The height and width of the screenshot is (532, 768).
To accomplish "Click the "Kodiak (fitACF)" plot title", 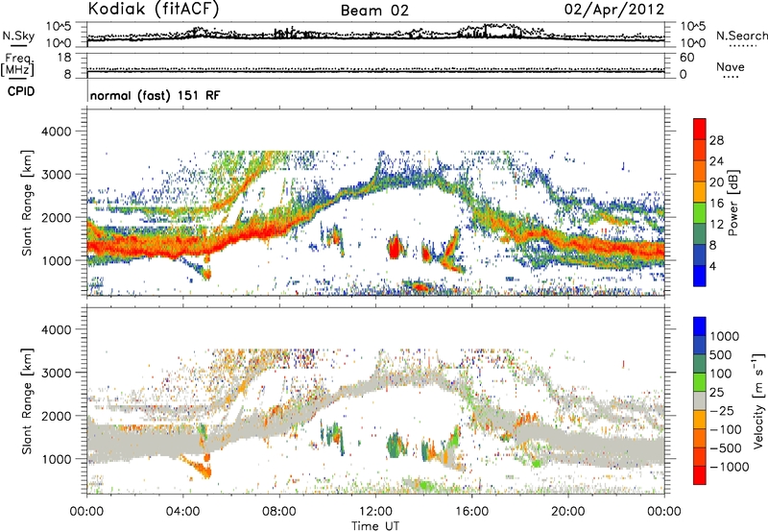I will (154, 10).
